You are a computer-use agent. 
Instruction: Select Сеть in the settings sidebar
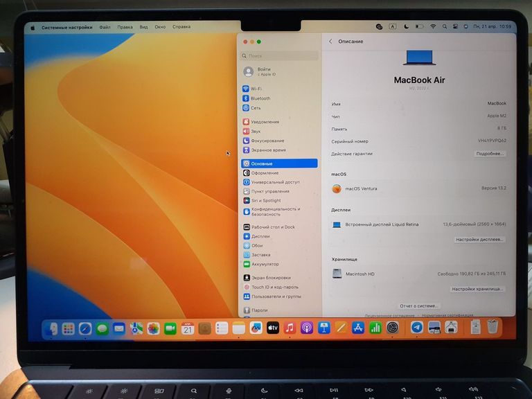pos(252,108)
